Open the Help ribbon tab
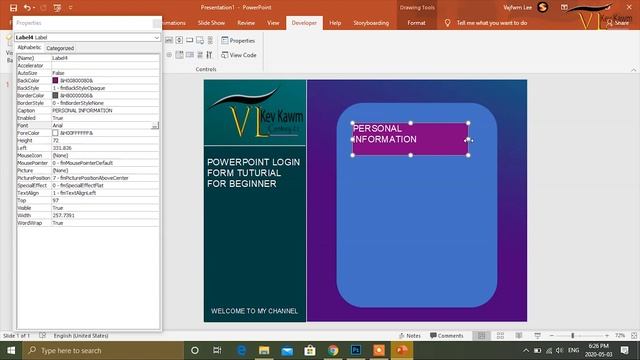This screenshot has width=640, height=360. (335, 23)
